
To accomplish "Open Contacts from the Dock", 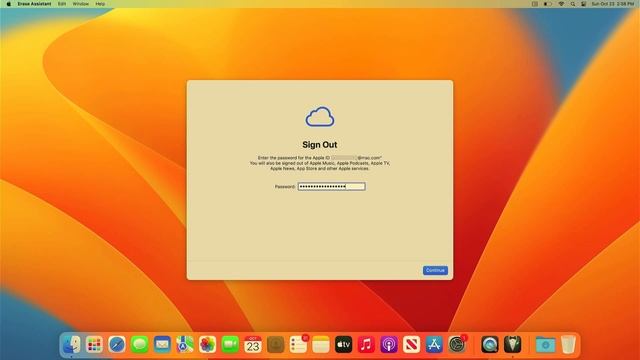I will (276, 344).
